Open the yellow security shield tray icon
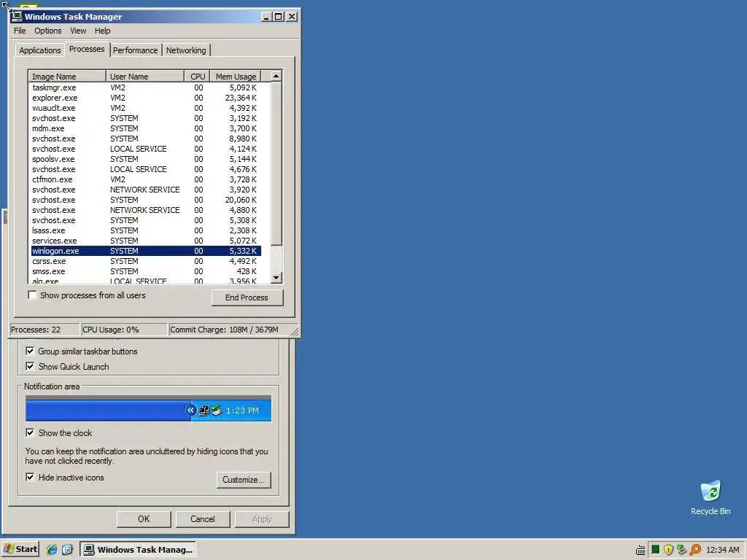This screenshot has height=560, width=747. click(668, 550)
